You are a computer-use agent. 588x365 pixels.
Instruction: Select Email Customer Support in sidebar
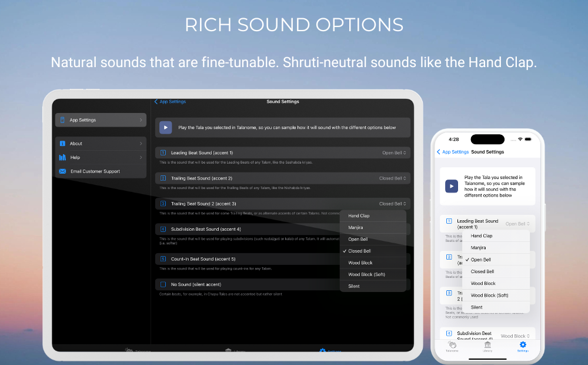(101, 171)
